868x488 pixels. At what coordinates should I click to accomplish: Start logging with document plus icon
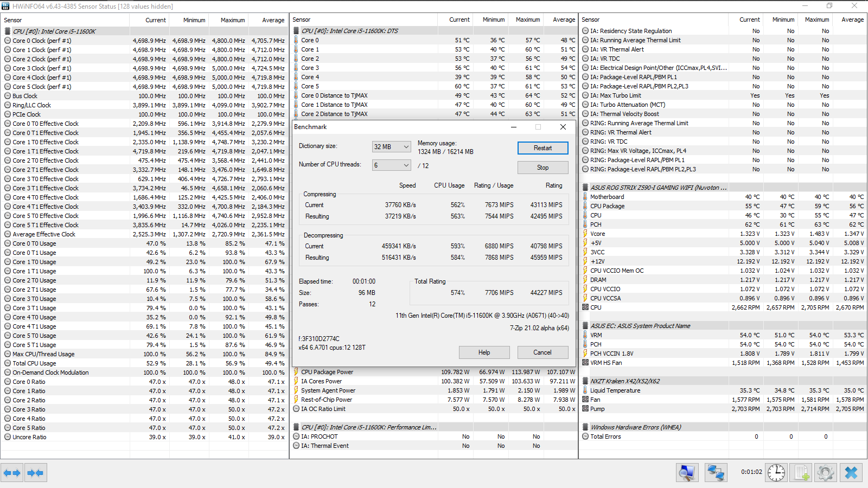coord(801,473)
